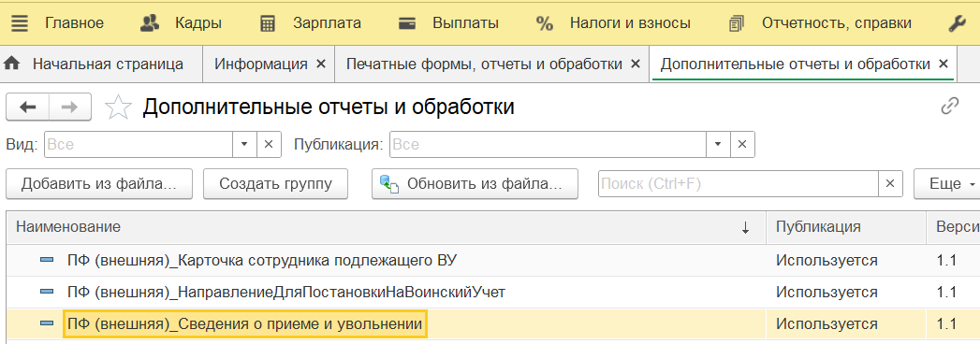Image resolution: width=980 pixels, height=344 pixels.
Task: Go back with the left arrow button
Action: tap(27, 107)
